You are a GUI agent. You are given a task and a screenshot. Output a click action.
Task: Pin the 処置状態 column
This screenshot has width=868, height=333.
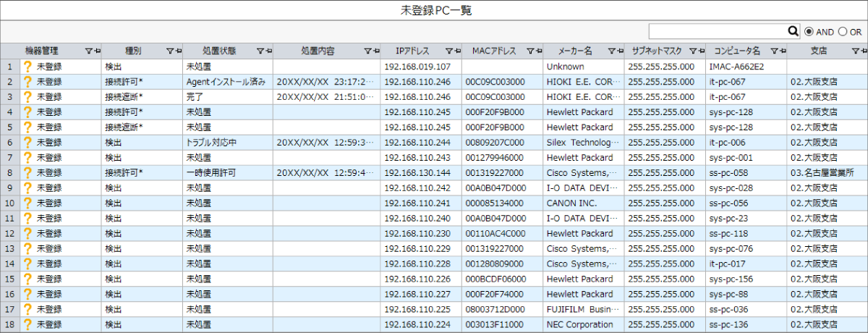coord(268,51)
